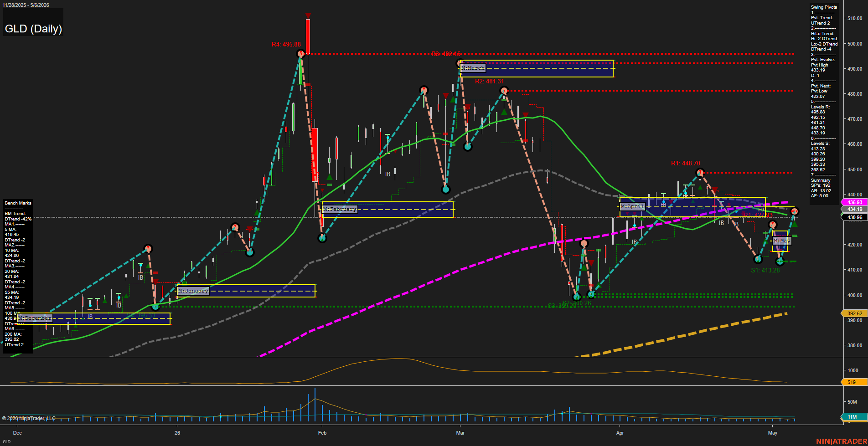
Task: Select the Apr time axis label
Action: pos(620,433)
